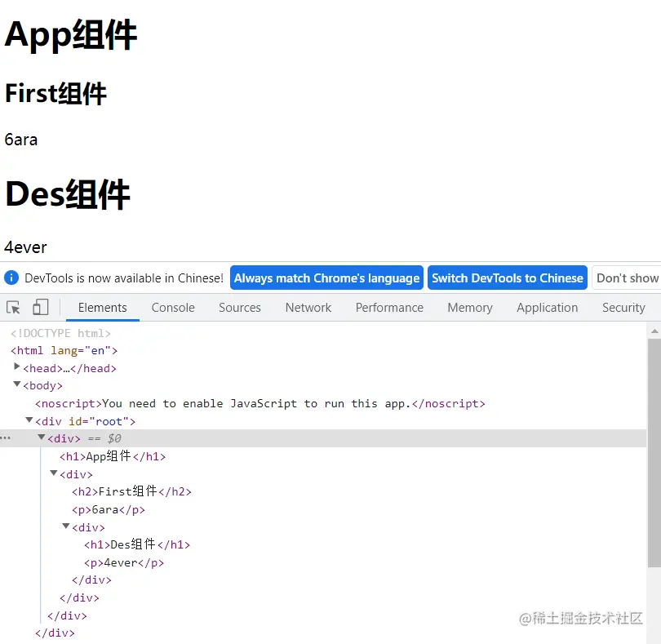Switch to the Console tab

[x=173, y=308]
